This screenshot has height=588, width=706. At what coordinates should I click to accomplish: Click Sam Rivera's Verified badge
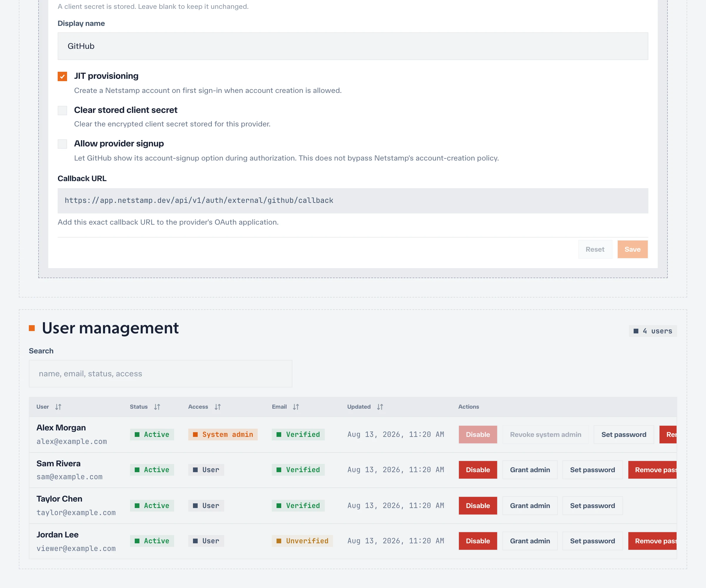298,470
